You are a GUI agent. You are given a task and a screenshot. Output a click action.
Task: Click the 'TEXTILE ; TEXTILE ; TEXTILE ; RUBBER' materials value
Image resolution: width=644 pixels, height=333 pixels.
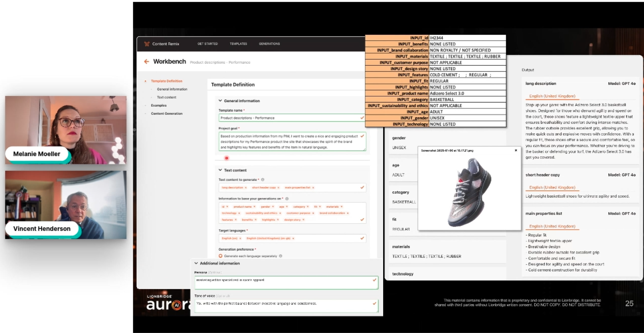(x=427, y=256)
